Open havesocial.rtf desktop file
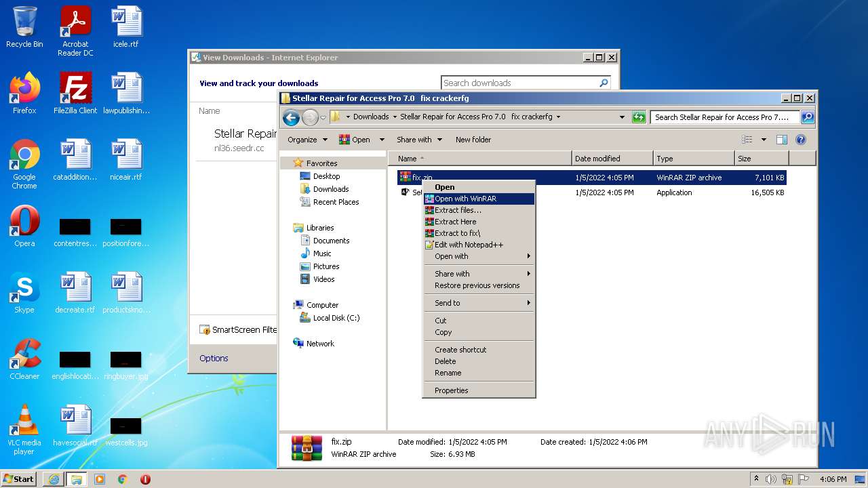 (75, 426)
